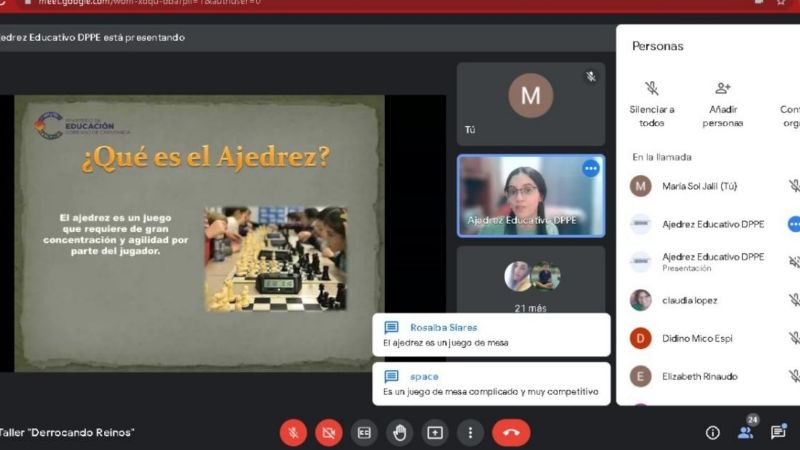Turn on closed captions
The width and height of the screenshot is (800, 450).
click(364, 433)
